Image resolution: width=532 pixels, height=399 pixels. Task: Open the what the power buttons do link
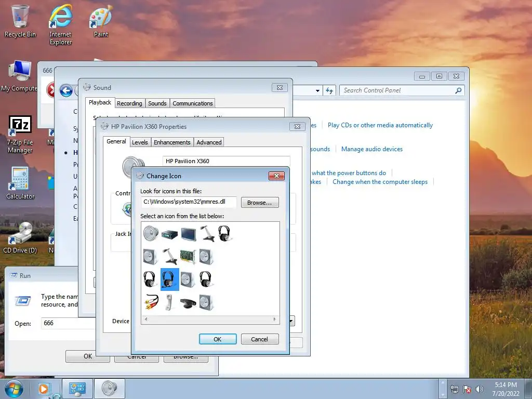pos(349,173)
